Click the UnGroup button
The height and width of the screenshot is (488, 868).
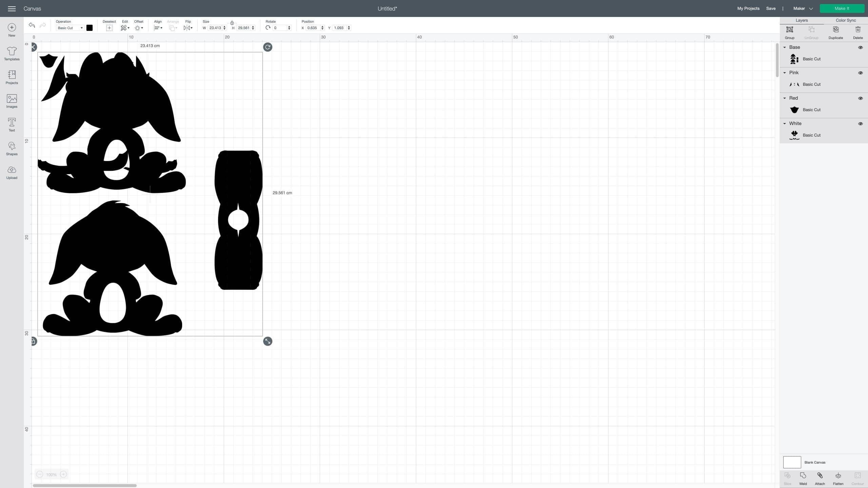(811, 33)
